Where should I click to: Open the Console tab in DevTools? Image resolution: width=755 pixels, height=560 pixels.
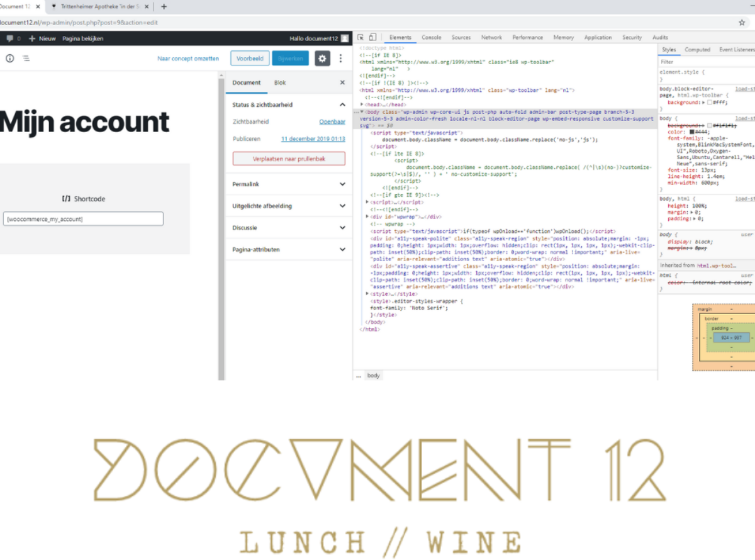pos(431,38)
